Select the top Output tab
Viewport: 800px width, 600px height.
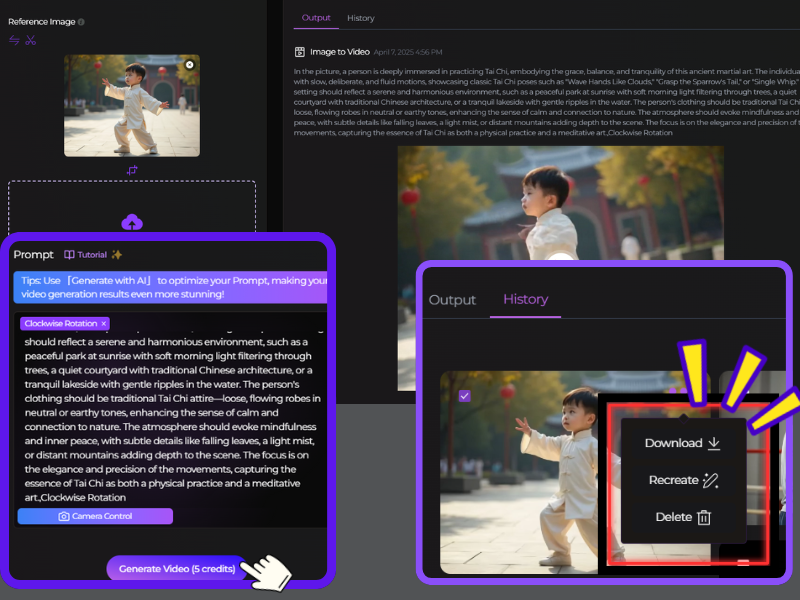[316, 18]
